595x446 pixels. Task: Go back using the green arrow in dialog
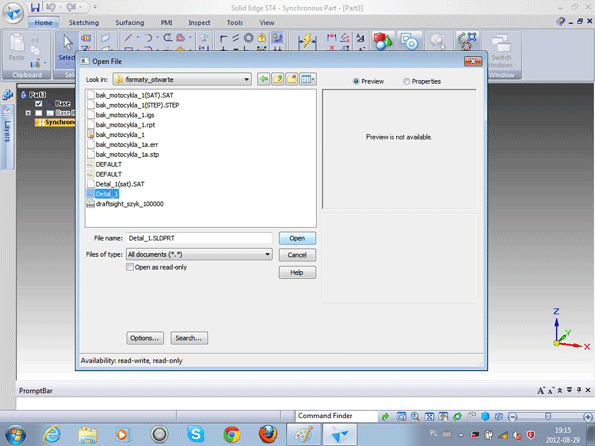point(263,79)
